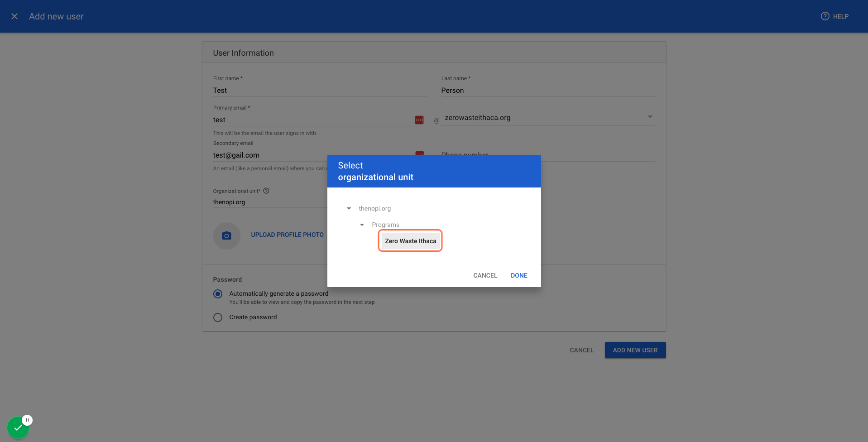The image size is (868, 442).
Task: Click the ADD NEW USER button
Action: 635,350
